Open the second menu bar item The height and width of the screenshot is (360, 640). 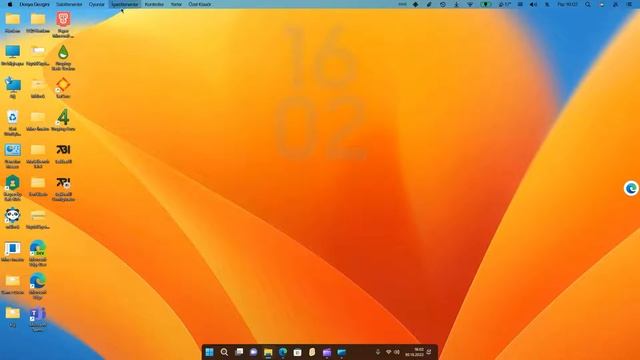tap(69, 4)
